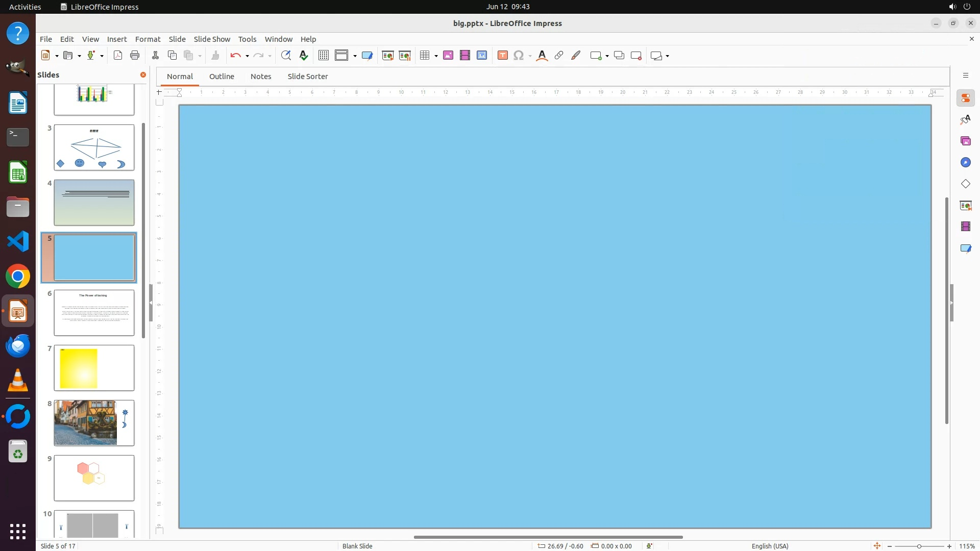
Task: Switch to the Outline view tab
Action: coord(222,77)
